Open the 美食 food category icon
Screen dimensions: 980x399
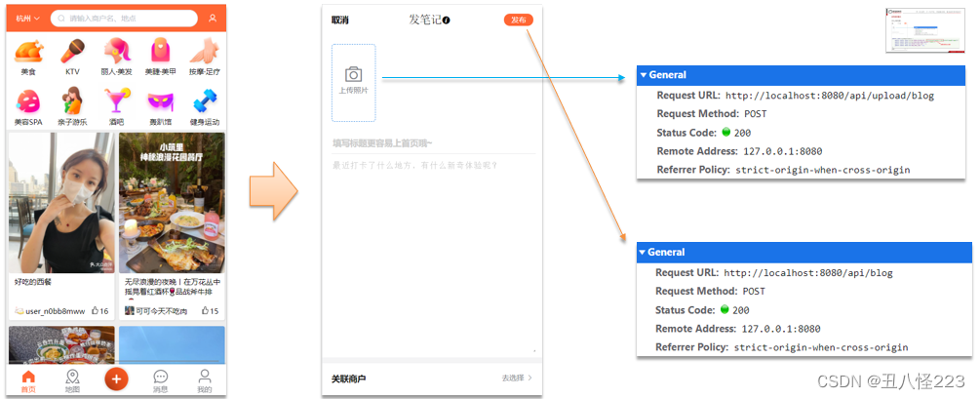[x=28, y=52]
